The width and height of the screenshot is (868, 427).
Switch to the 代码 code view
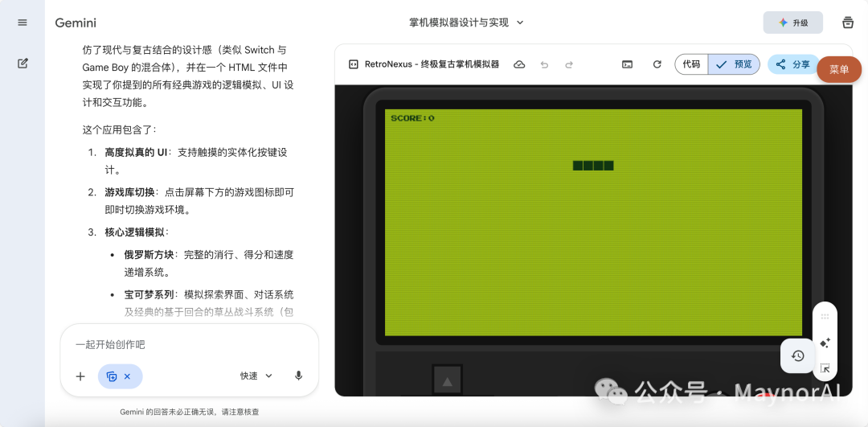[691, 64]
